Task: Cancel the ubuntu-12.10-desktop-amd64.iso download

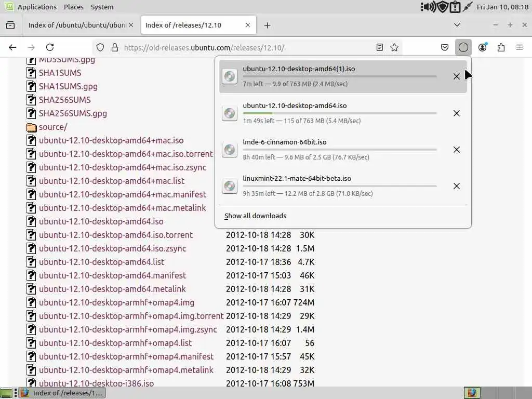Action: (x=457, y=113)
